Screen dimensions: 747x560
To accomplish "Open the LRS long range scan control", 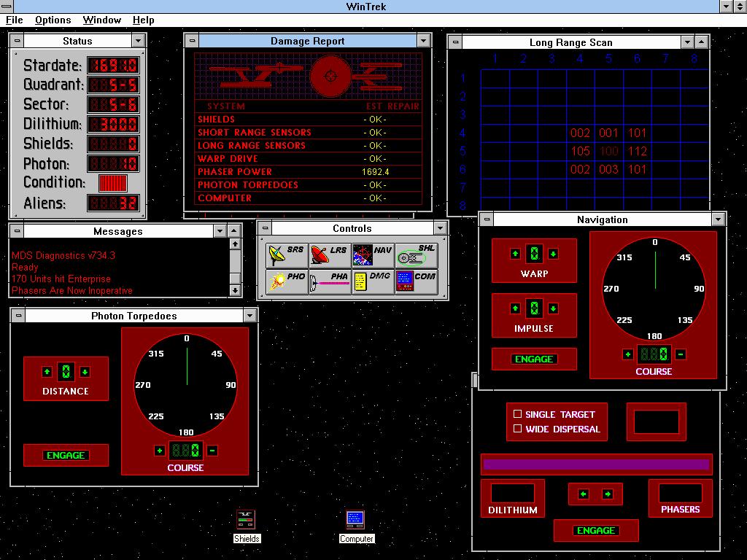I will click(330, 256).
